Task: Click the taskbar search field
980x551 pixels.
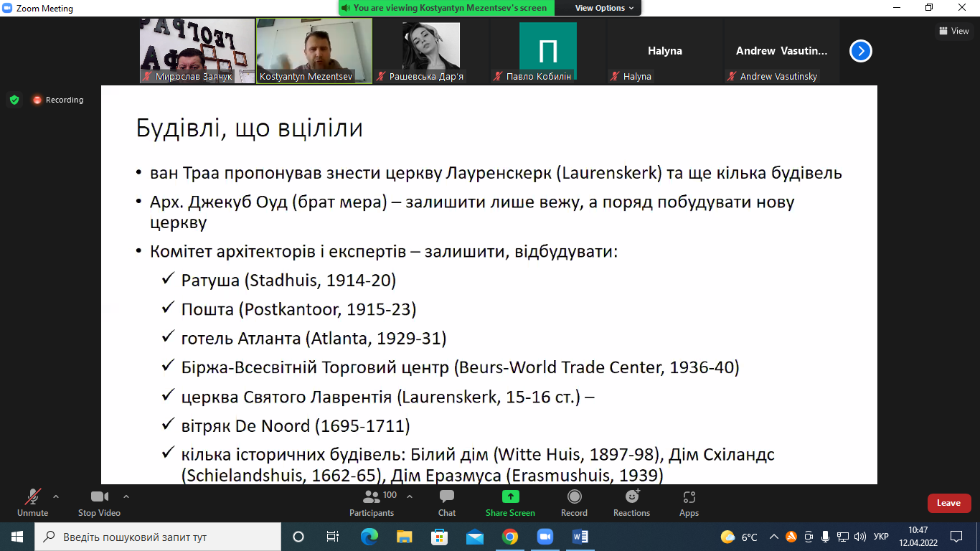Action: [x=158, y=537]
